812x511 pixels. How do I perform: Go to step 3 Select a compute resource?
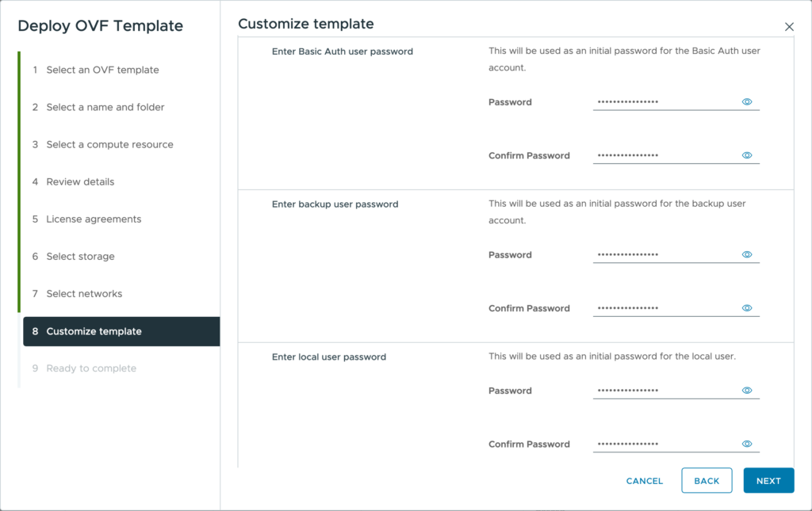coord(109,144)
